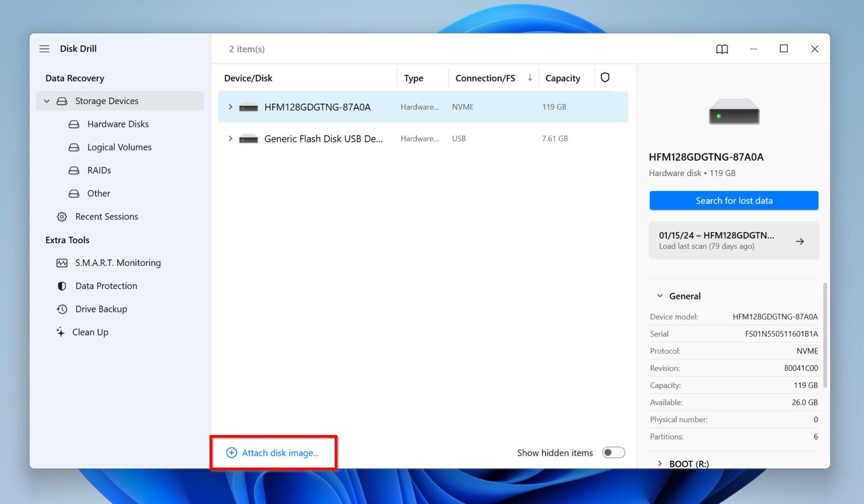This screenshot has height=504, width=864.
Task: Toggle Show hidden items switch
Action: [x=613, y=453]
